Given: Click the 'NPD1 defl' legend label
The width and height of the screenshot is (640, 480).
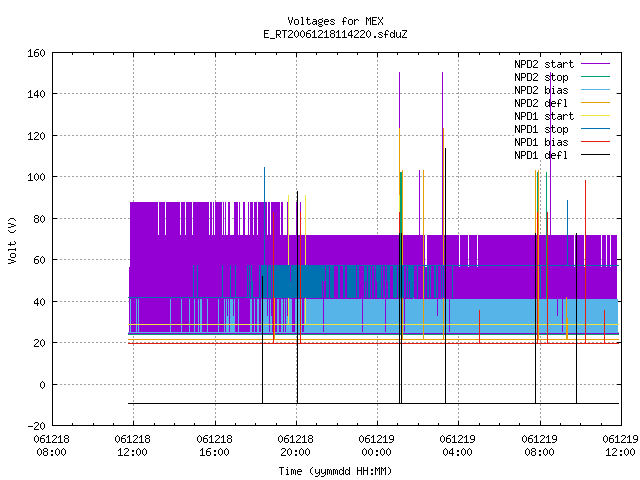Looking at the screenshot, I should pyautogui.click(x=541, y=156).
